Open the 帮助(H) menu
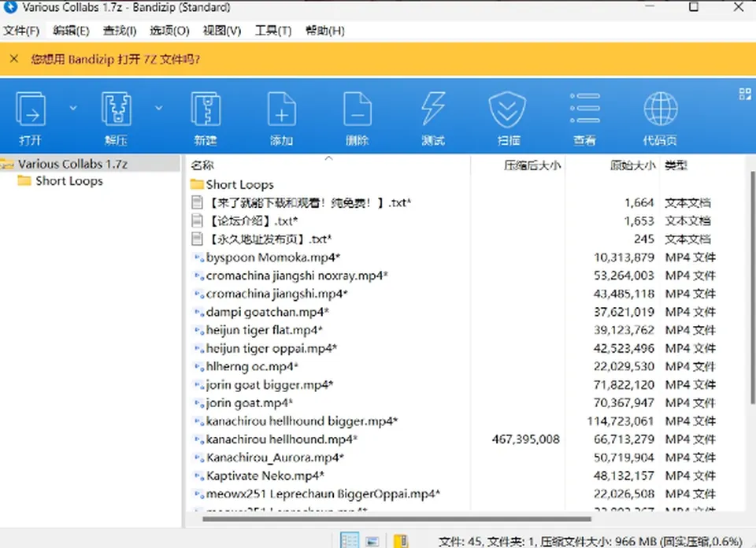756x548 pixels. (x=325, y=31)
